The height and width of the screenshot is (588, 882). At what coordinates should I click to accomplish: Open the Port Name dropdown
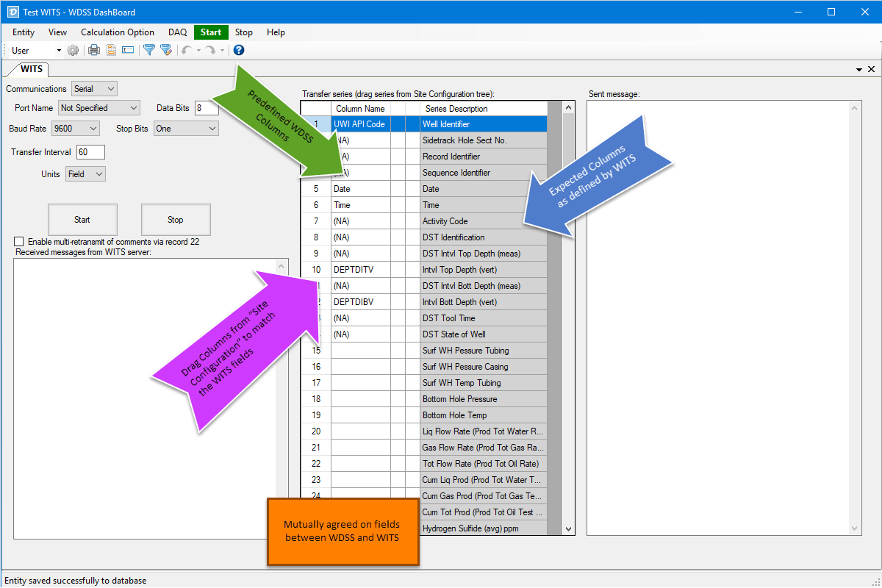tap(99, 108)
